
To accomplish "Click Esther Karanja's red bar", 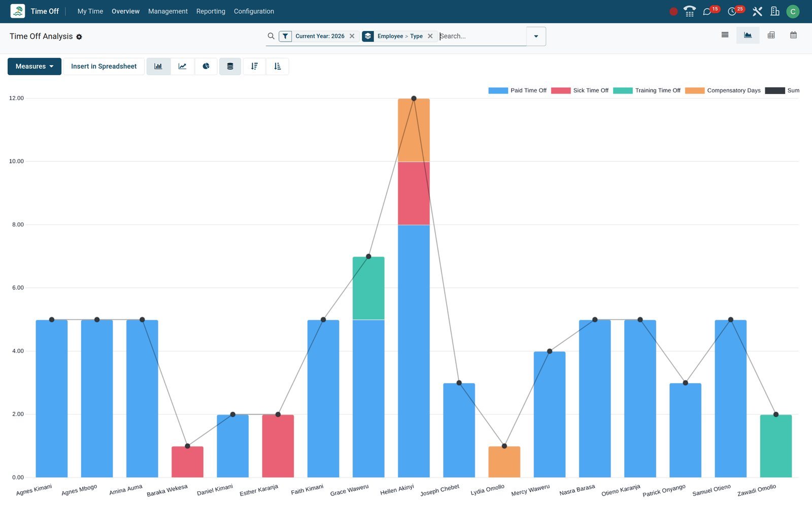I will [x=278, y=446].
